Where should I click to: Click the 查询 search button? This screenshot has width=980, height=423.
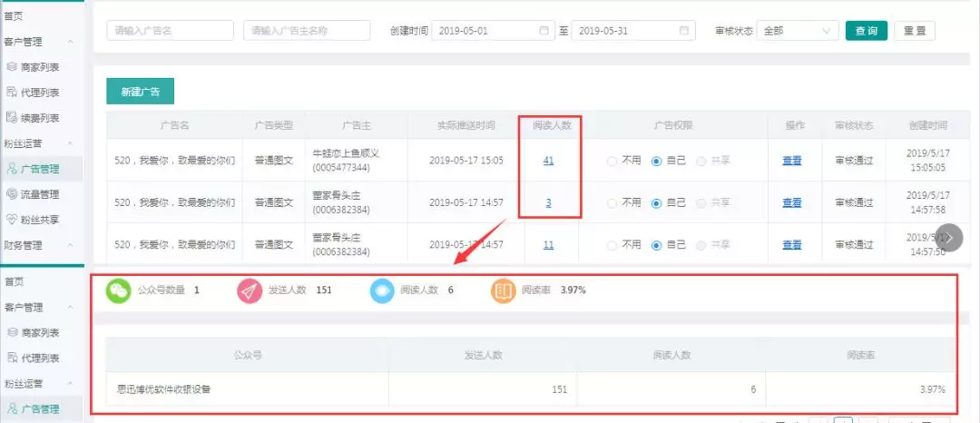pos(866,30)
